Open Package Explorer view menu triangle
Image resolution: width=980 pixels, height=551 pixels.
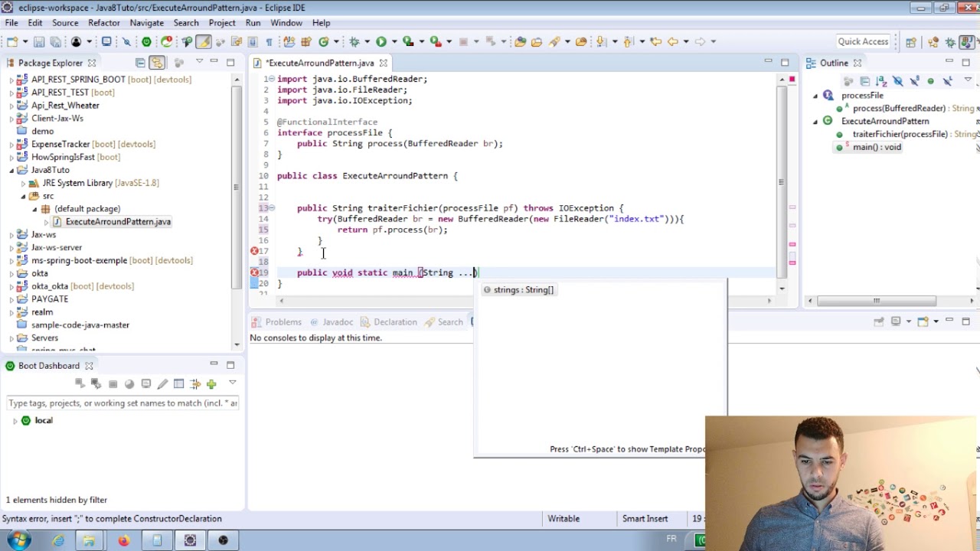click(x=199, y=61)
